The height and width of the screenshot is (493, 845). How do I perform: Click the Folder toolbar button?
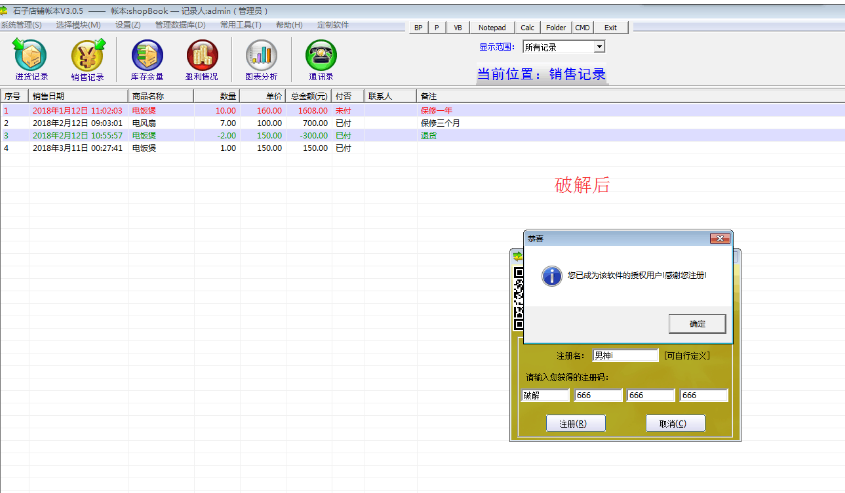tap(556, 27)
